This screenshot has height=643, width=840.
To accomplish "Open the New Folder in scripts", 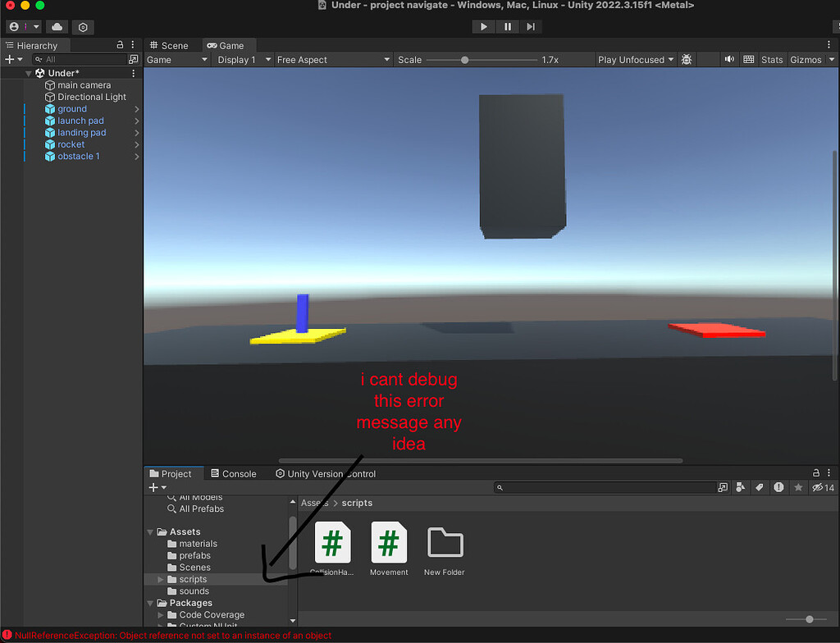I will point(445,547).
